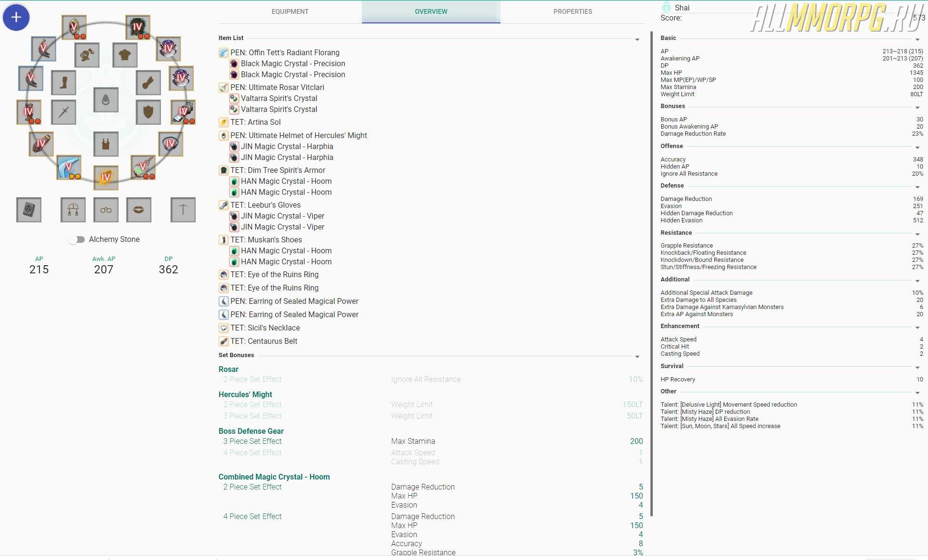Open the empty glove outfit slot
Screen dimensions: 928x560
point(148,83)
